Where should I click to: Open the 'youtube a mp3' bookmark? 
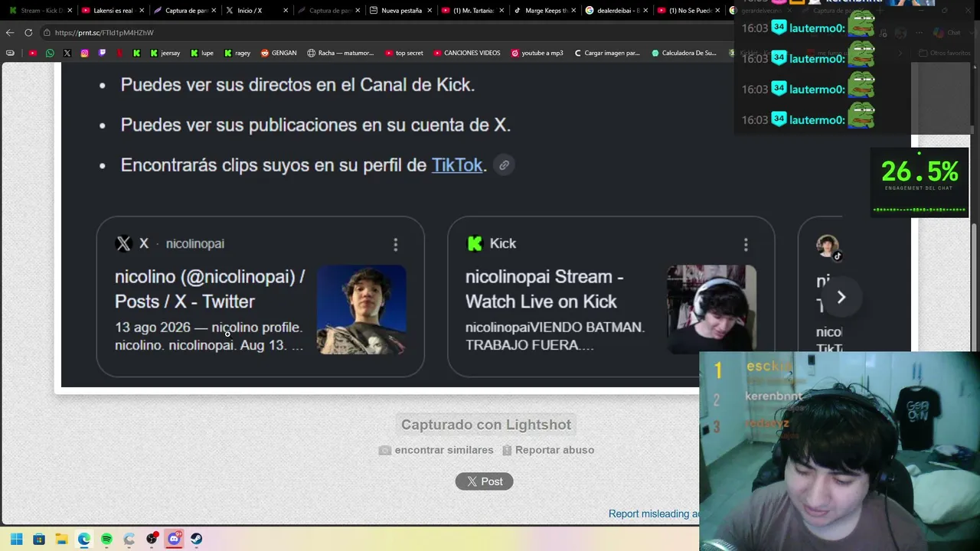click(537, 53)
